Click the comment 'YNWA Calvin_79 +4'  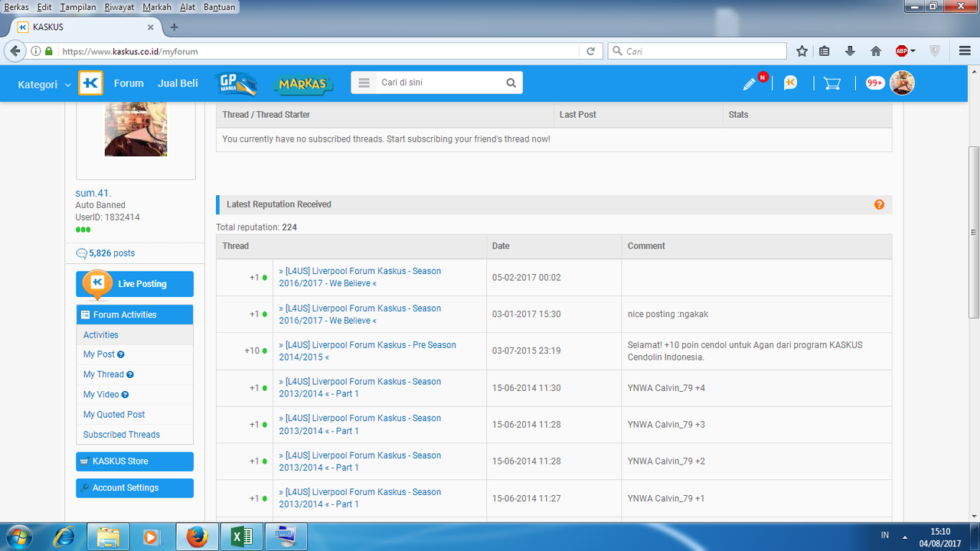click(666, 388)
